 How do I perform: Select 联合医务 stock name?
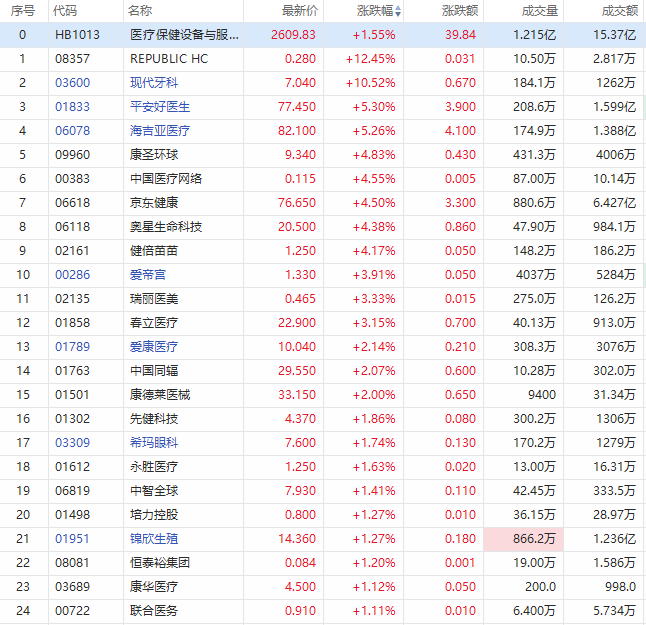point(154,611)
